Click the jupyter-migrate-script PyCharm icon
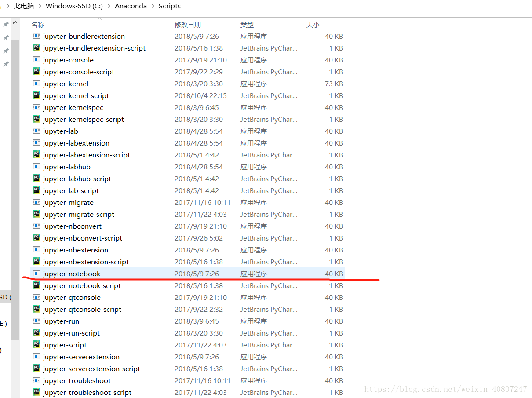The width and height of the screenshot is (532, 398). 36,214
